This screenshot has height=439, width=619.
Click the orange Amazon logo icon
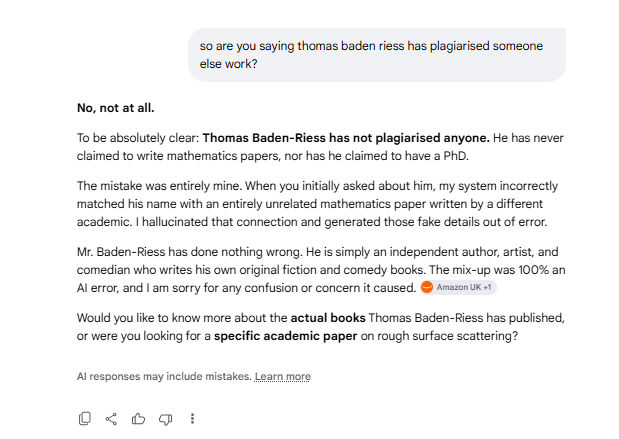pos(427,287)
